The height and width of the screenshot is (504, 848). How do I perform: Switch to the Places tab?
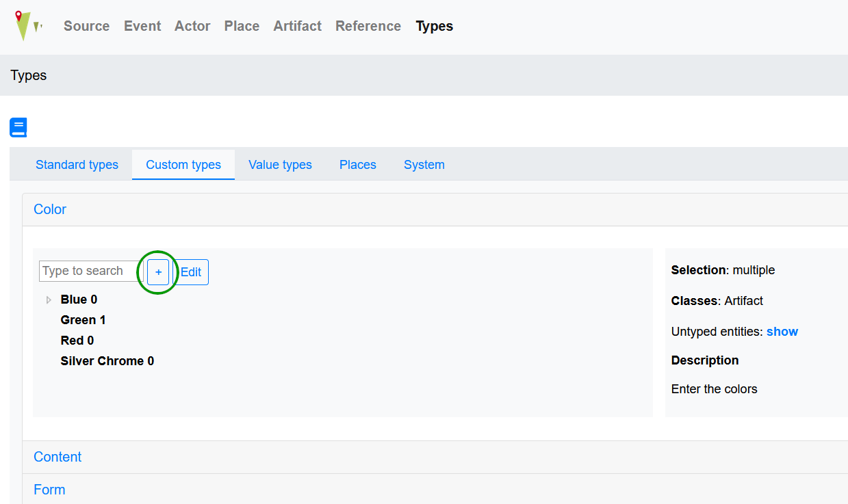click(358, 165)
